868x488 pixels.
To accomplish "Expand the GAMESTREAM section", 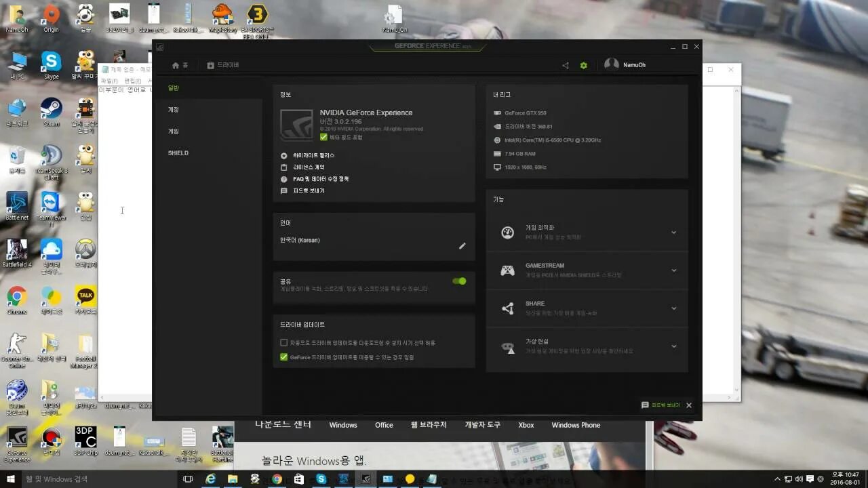I will pos(673,270).
